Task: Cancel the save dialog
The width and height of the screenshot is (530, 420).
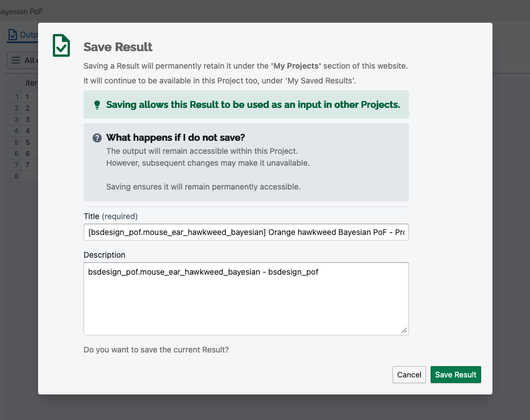Action: pyautogui.click(x=409, y=375)
